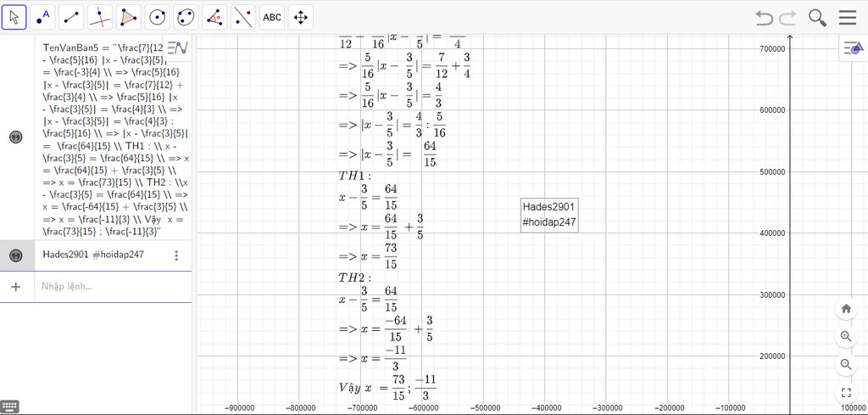The image size is (868, 415).
Task: Click the x-axis label -900000
Action: (x=238, y=408)
